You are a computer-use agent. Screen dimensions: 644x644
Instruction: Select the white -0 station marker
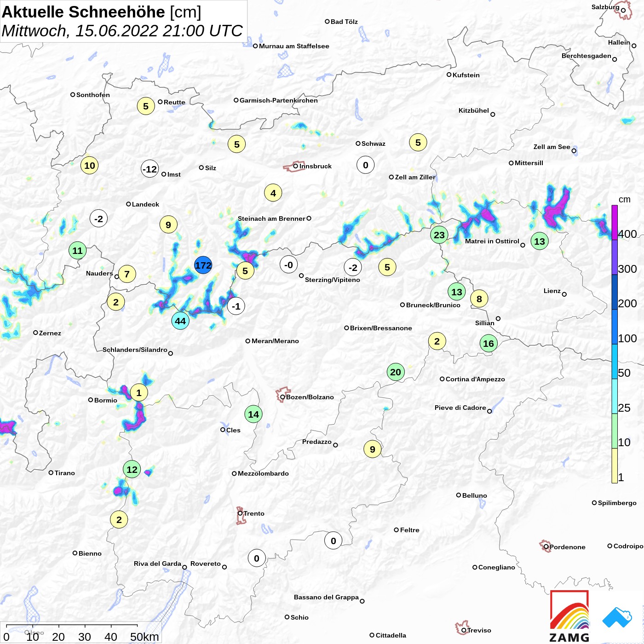(x=289, y=264)
